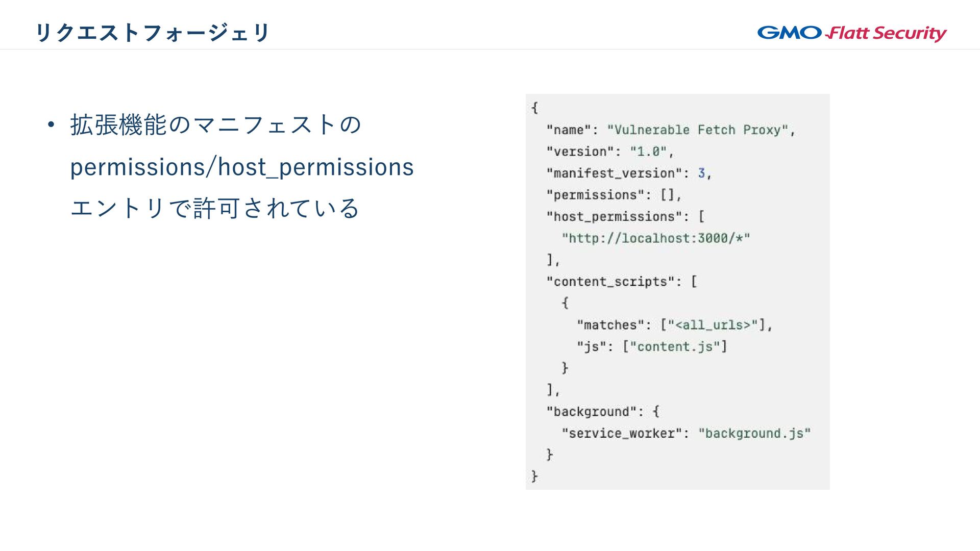Click the "<all_urls>" matches value
This screenshot has height=551, width=980.
[713, 325]
